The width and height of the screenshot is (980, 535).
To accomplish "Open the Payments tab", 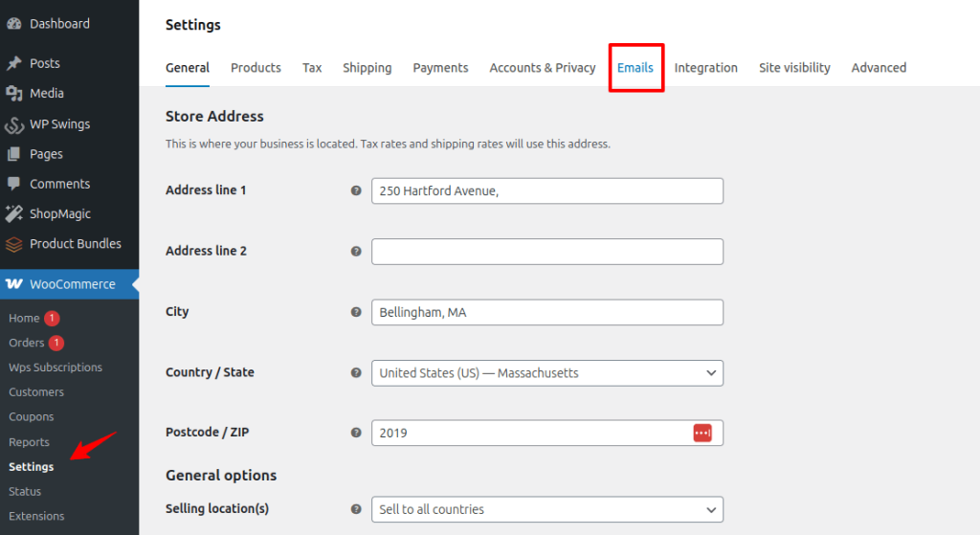I will [440, 68].
